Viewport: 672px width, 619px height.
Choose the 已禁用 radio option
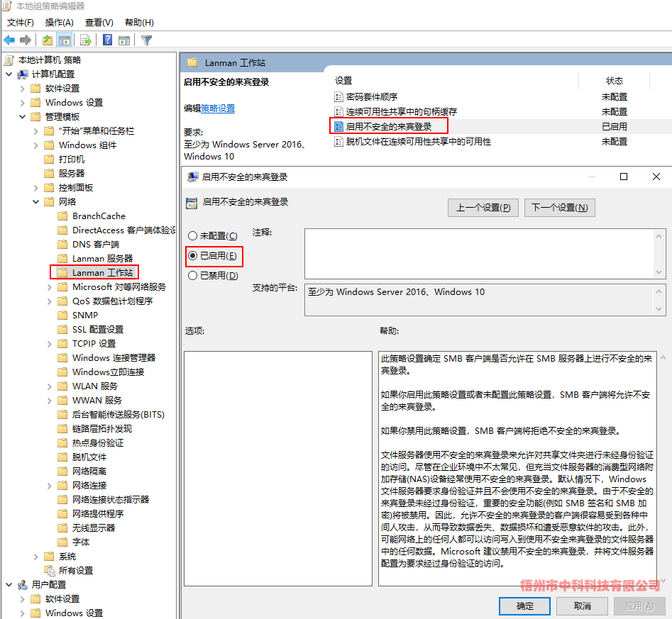193,276
